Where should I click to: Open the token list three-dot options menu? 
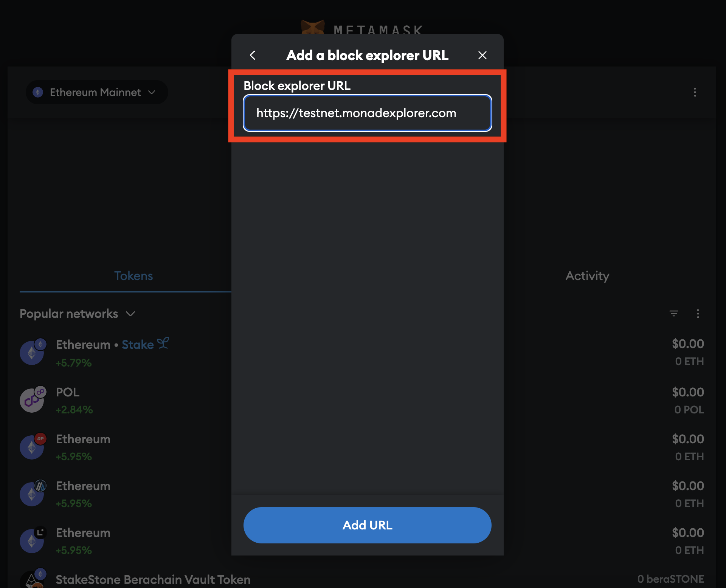[x=698, y=314]
